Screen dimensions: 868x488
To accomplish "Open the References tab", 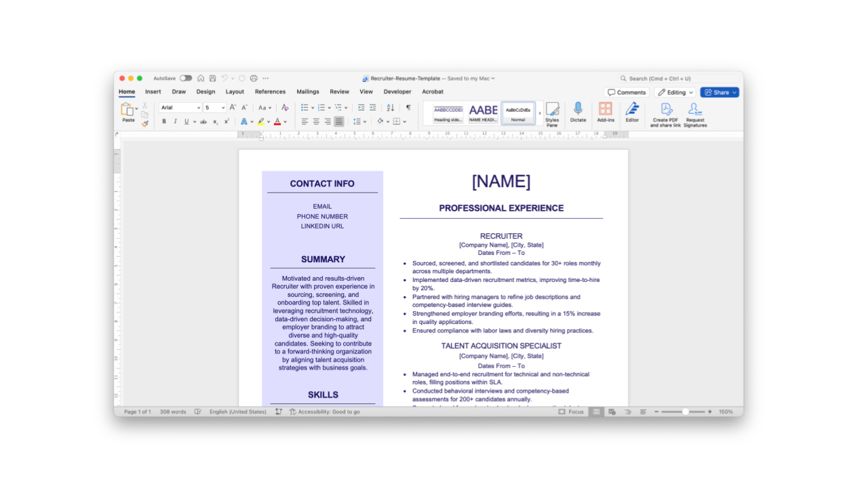I will click(x=270, y=91).
